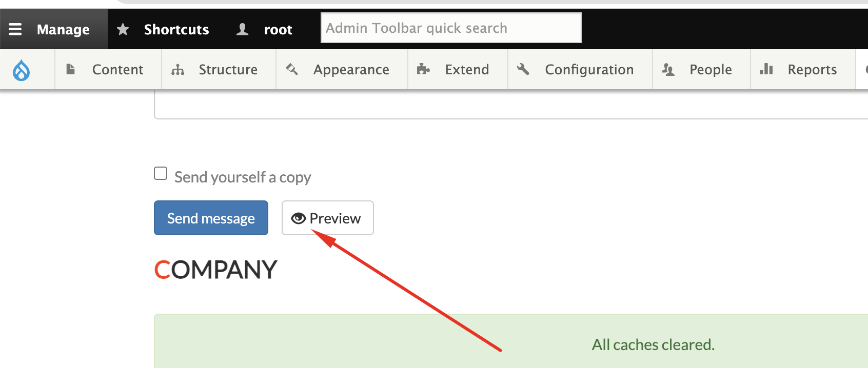Switch to the Reports menu item
Viewport: 868px width, 368px height.
click(812, 69)
